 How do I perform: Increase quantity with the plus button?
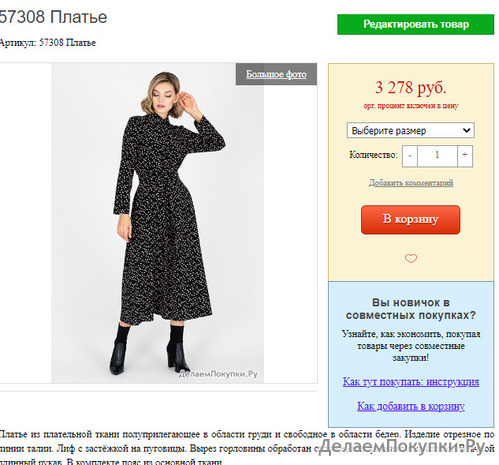(x=465, y=156)
